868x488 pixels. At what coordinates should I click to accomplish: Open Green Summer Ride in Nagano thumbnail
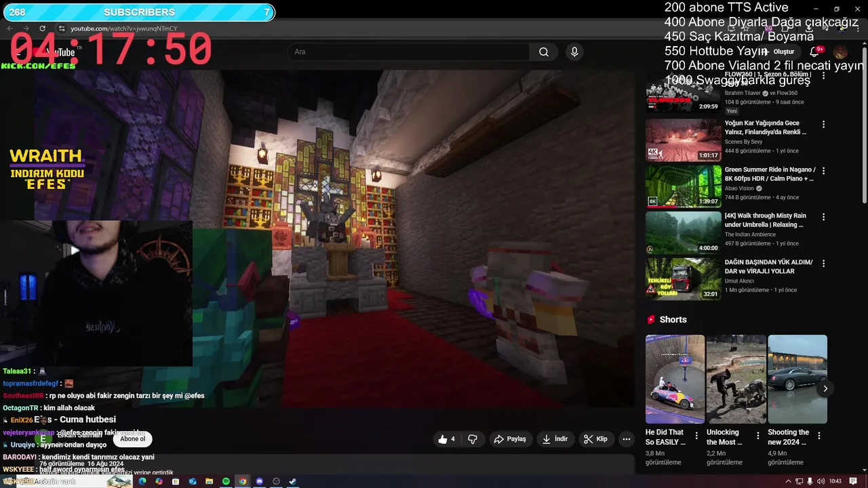tap(684, 186)
